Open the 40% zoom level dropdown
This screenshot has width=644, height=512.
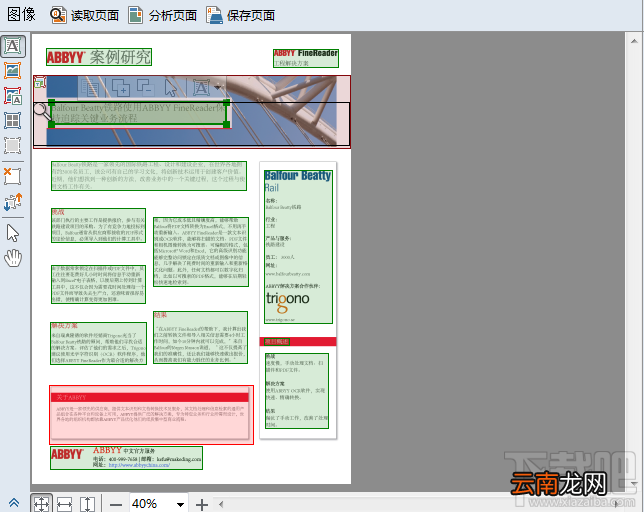(180, 504)
